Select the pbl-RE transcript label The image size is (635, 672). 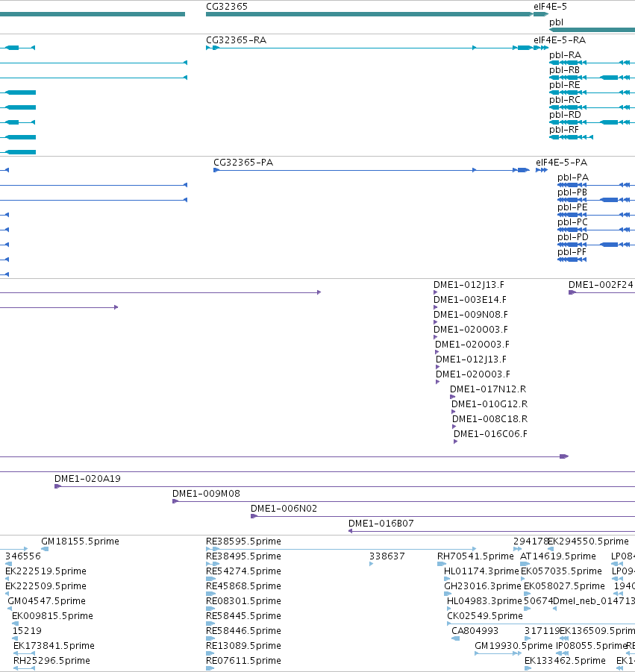pyautogui.click(x=565, y=85)
